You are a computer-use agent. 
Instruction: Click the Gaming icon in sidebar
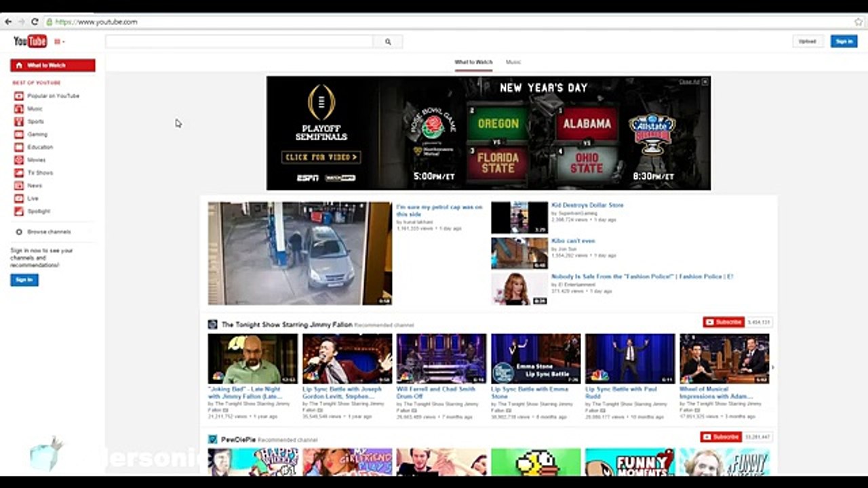point(19,134)
